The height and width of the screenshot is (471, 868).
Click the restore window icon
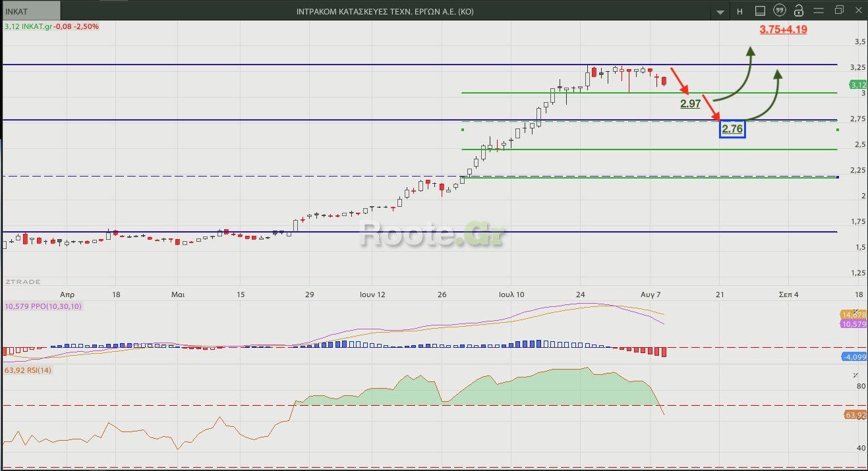(839, 11)
